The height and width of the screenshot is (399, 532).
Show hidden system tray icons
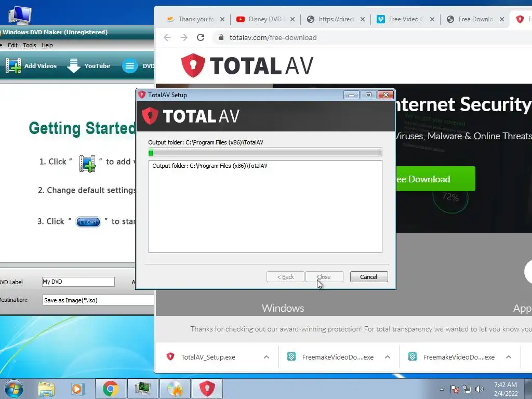(442, 389)
